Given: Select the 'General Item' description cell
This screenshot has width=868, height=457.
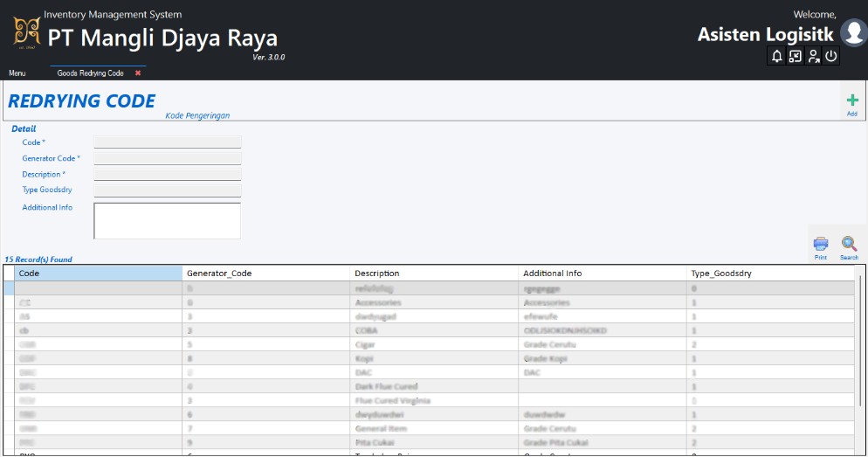Looking at the screenshot, I should [x=433, y=429].
